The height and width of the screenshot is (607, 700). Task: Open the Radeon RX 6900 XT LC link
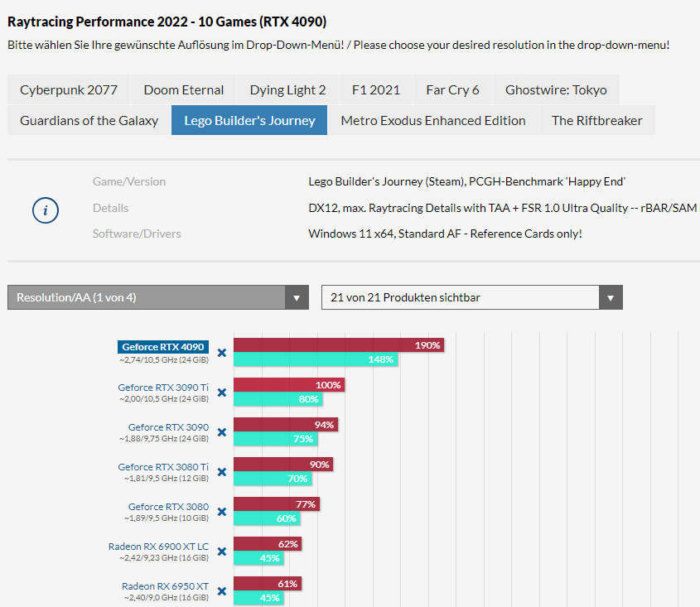[158, 547]
